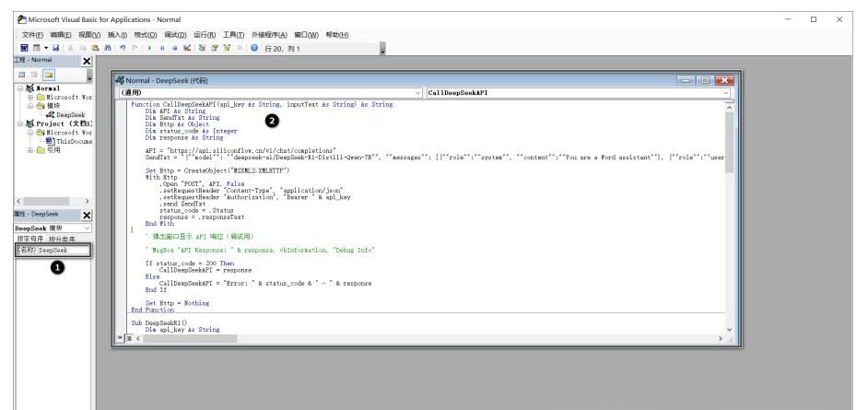Collapse Microsoft Word objects folder under Project
This screenshot has width=868, height=410.
tap(30, 133)
